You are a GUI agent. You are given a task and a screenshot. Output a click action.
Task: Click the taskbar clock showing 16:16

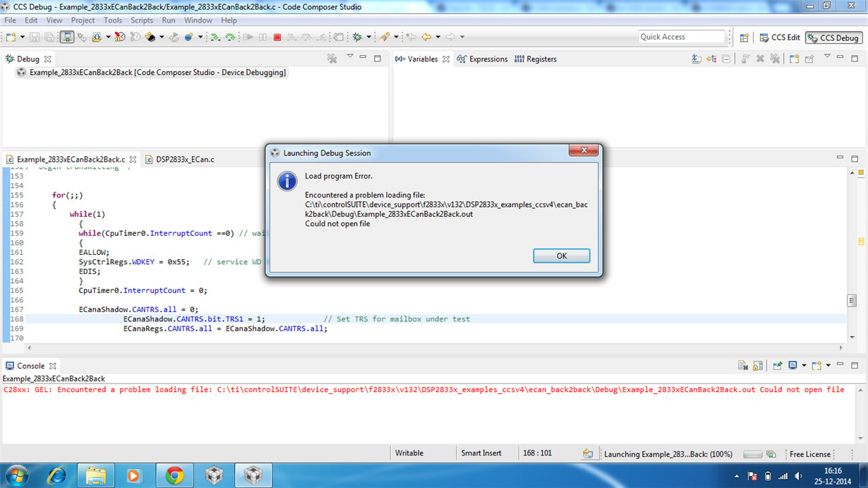[x=833, y=471]
